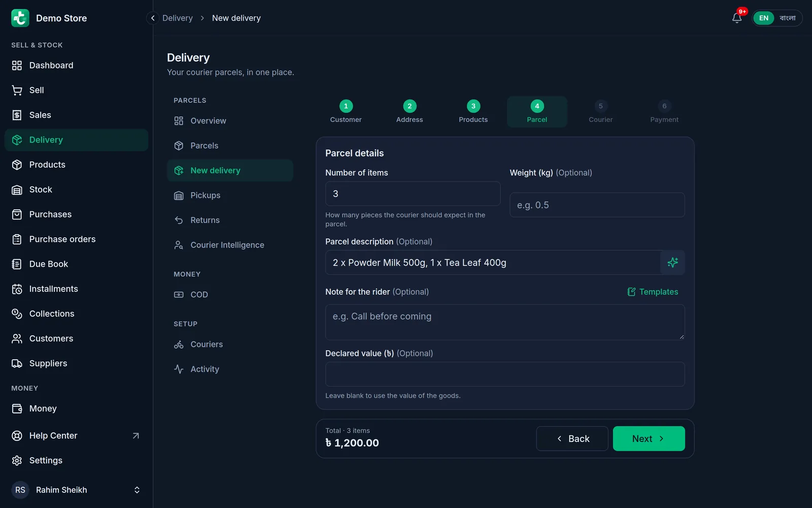812x508 pixels.
Task: Open the Activity setup item
Action: pos(230,369)
